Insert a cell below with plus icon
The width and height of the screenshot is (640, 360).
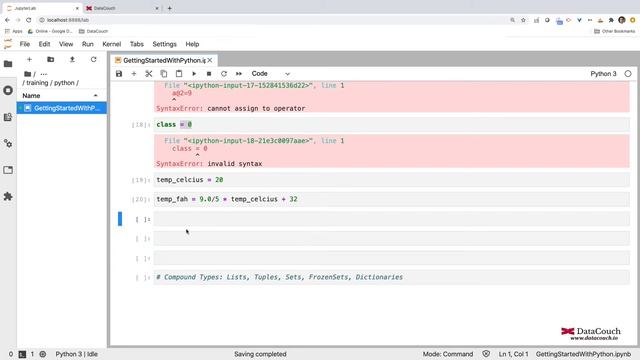click(x=134, y=74)
